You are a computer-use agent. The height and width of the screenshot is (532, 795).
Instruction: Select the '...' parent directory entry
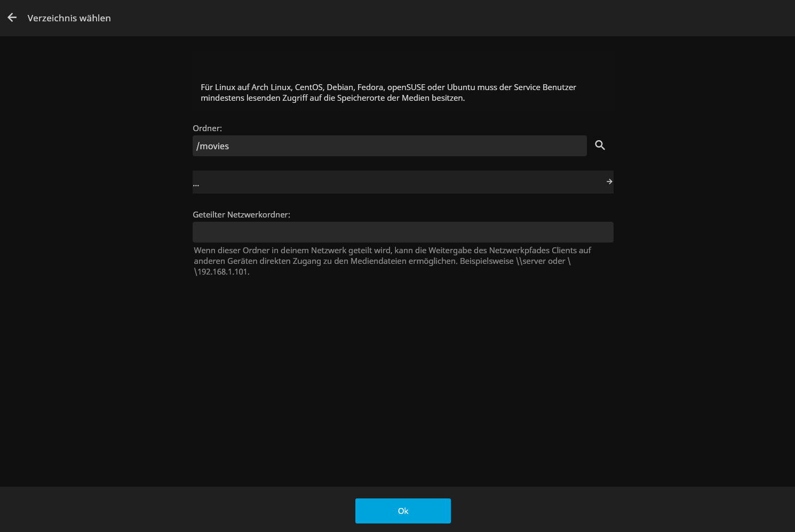coord(196,183)
